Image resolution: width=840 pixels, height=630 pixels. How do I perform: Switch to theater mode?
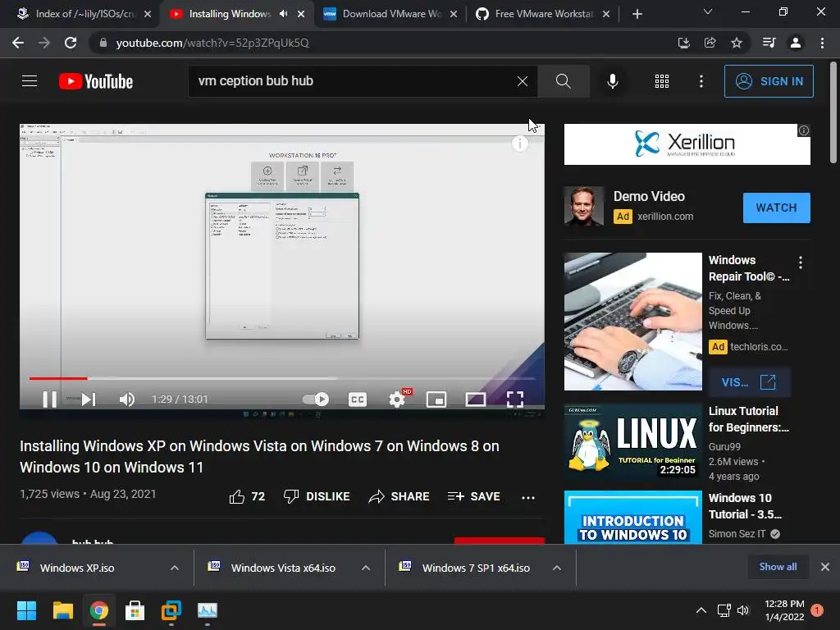tap(476, 399)
